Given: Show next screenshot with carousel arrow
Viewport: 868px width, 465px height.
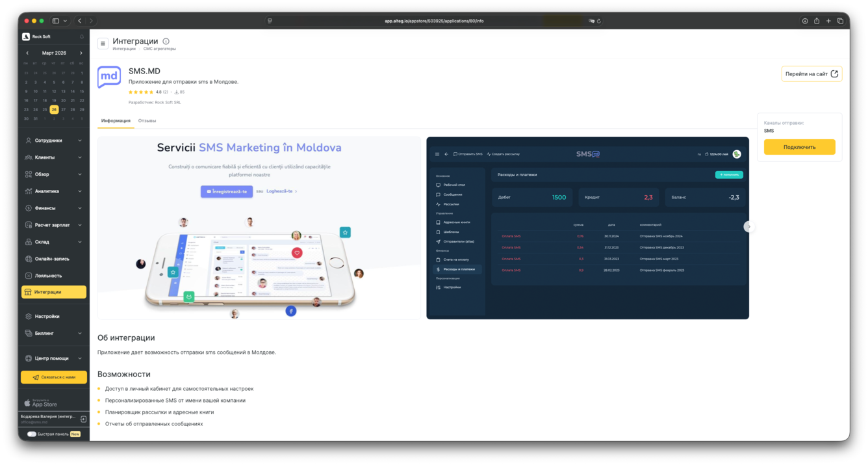Looking at the screenshot, I should (749, 226).
